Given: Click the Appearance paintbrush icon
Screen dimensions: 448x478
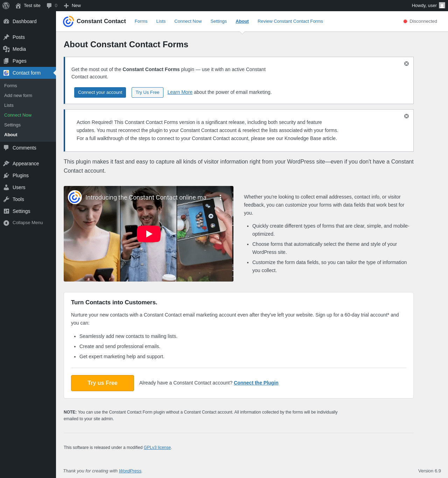Looking at the screenshot, I should click(6, 164).
